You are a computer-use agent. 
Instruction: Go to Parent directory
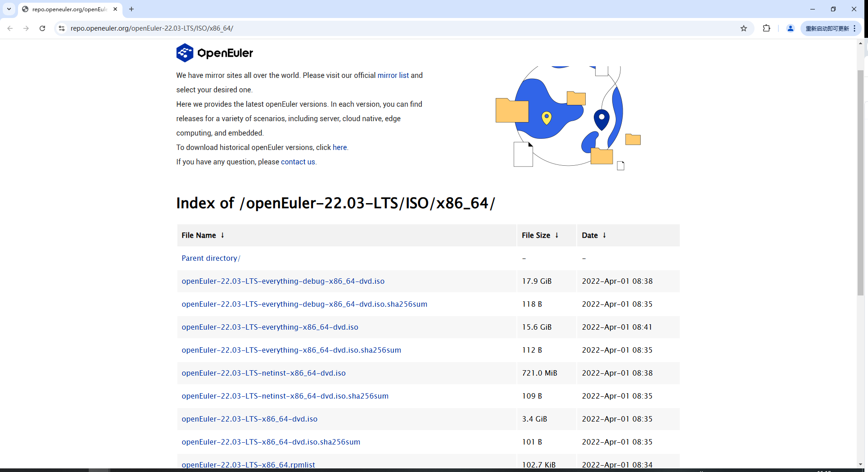pos(211,258)
